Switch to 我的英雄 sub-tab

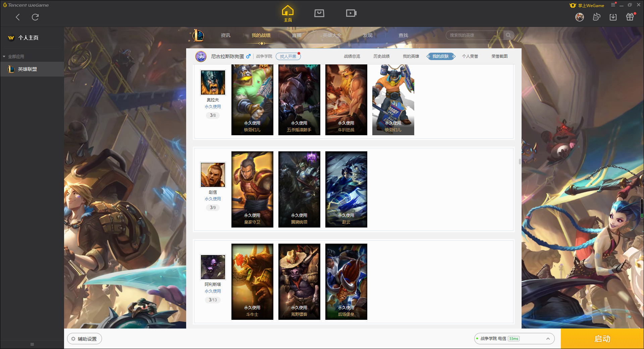click(x=411, y=56)
